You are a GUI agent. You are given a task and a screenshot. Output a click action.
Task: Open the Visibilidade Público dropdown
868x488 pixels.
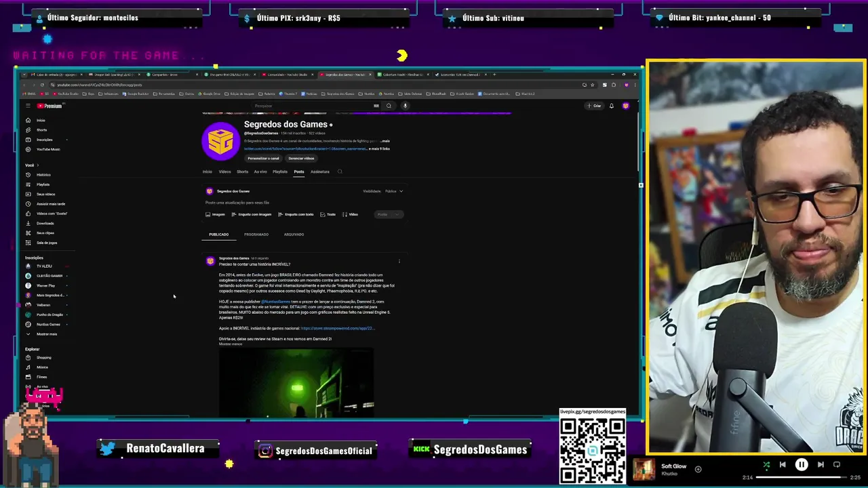coord(393,191)
